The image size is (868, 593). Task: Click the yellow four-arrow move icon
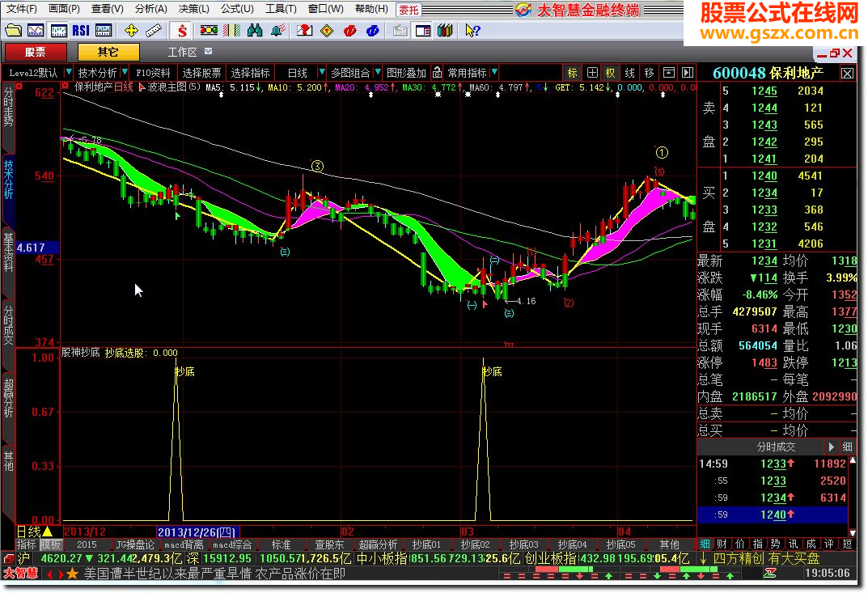pos(131,31)
